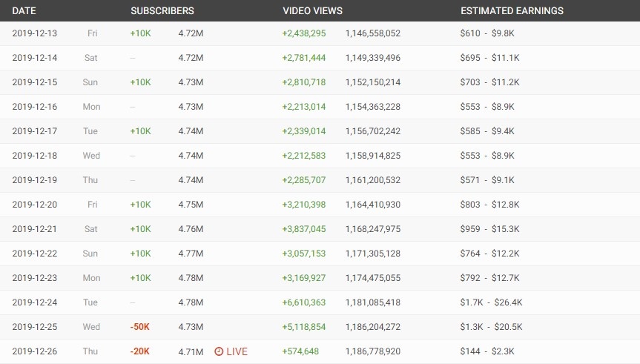This screenshot has width=640, height=364.
Task: Click the ESTIMATED EARNINGS column header
Action: click(512, 11)
